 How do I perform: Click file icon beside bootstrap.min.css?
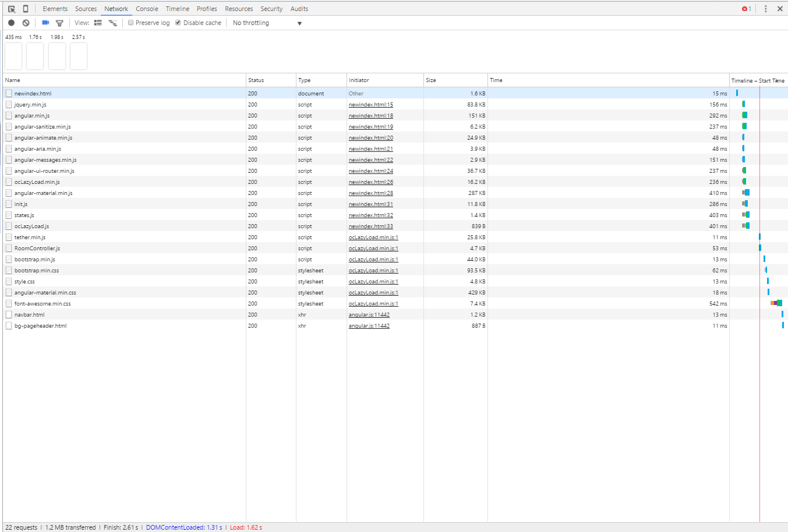pyautogui.click(x=9, y=270)
